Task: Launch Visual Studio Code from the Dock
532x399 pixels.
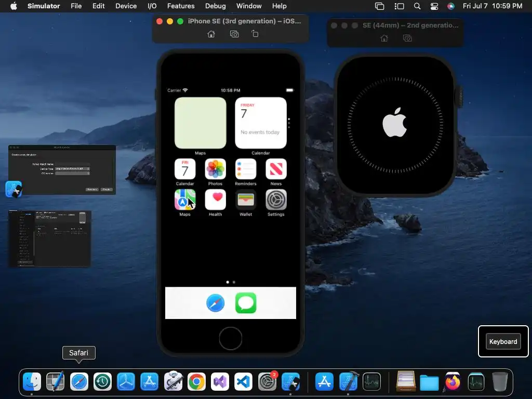Action: [243, 382]
